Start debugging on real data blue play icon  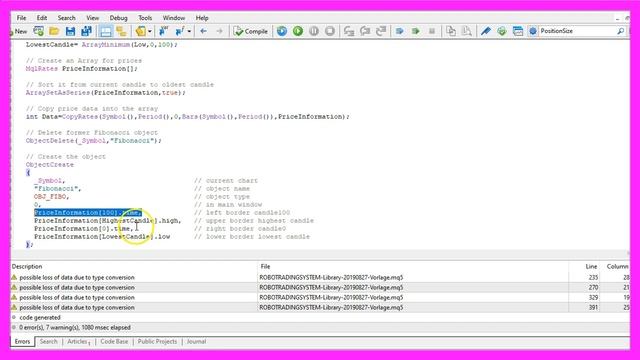282,31
